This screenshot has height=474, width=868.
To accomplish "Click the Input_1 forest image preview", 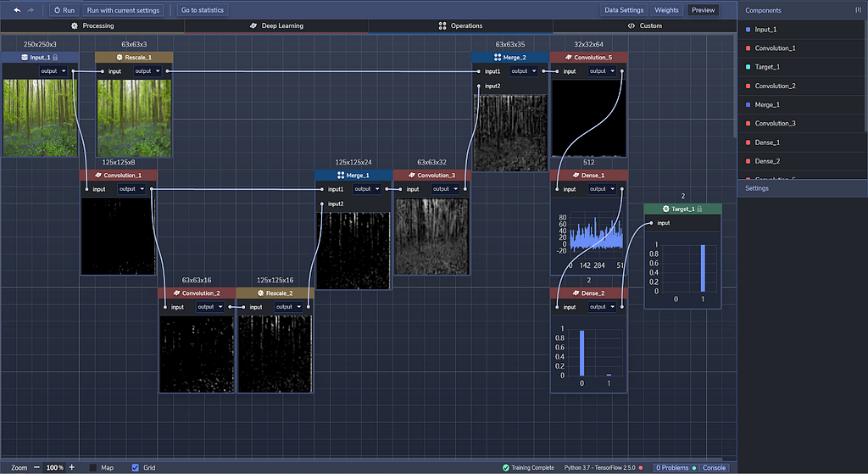I will [x=40, y=117].
